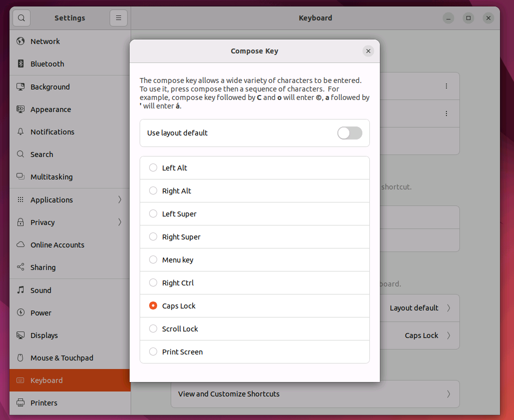This screenshot has height=420, width=514.
Task: Click the Online Accounts cloud icon
Action: pyautogui.click(x=21, y=244)
